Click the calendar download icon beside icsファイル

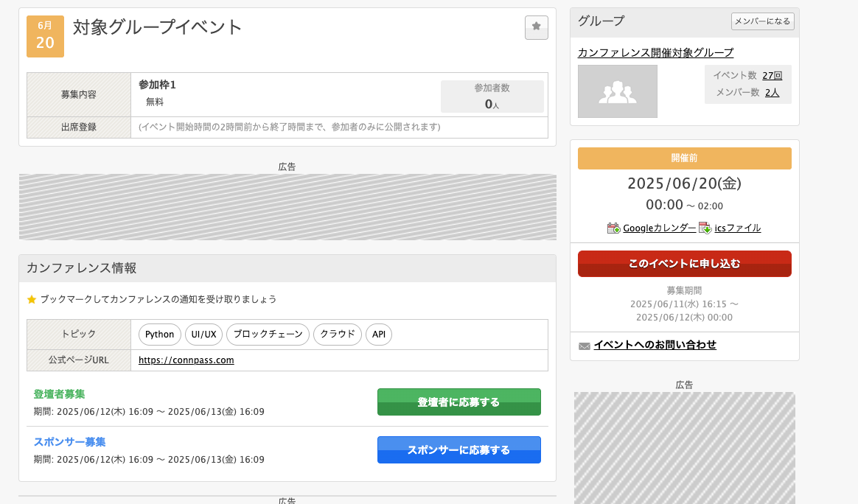coord(705,228)
